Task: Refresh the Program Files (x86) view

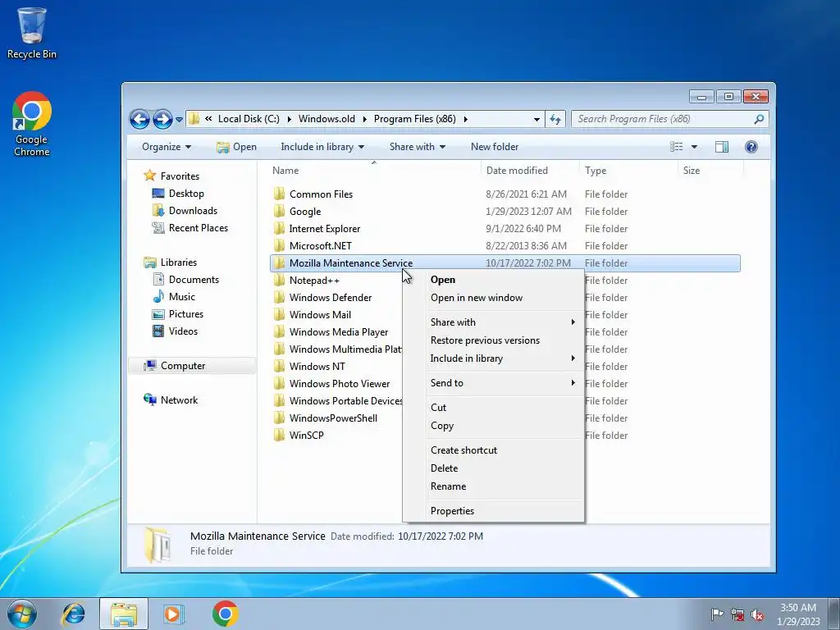Action: pyautogui.click(x=555, y=119)
